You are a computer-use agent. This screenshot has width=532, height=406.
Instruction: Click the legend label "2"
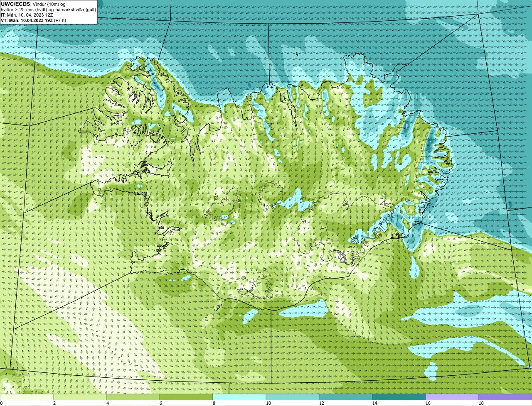pyautogui.click(x=54, y=403)
